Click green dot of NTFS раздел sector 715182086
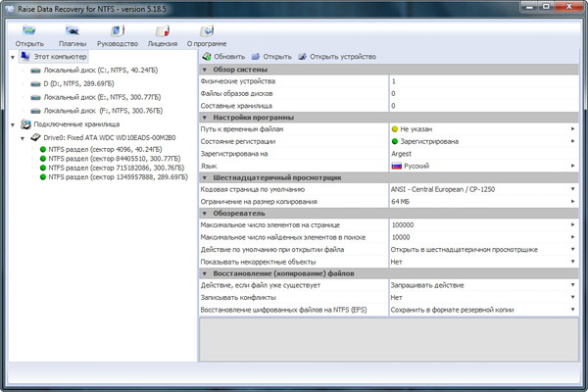 pos(43,168)
